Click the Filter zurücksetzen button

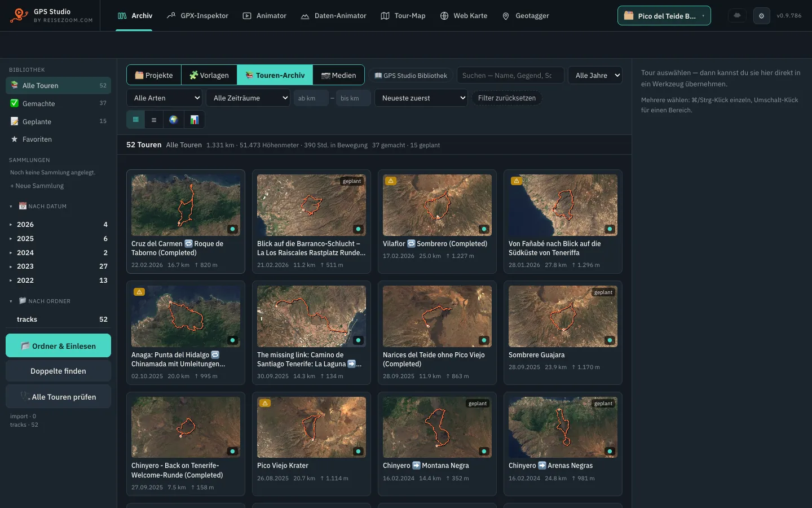tap(507, 98)
